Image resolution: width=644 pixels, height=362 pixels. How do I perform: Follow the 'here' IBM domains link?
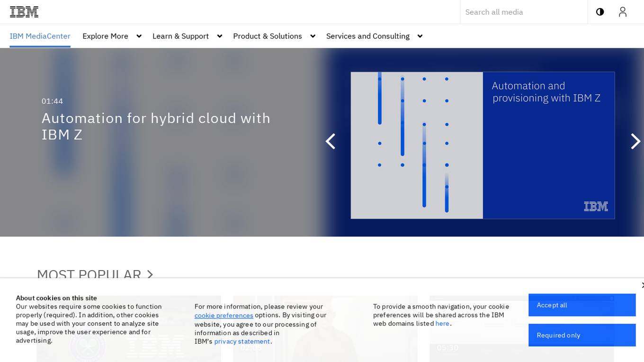pyautogui.click(x=442, y=324)
